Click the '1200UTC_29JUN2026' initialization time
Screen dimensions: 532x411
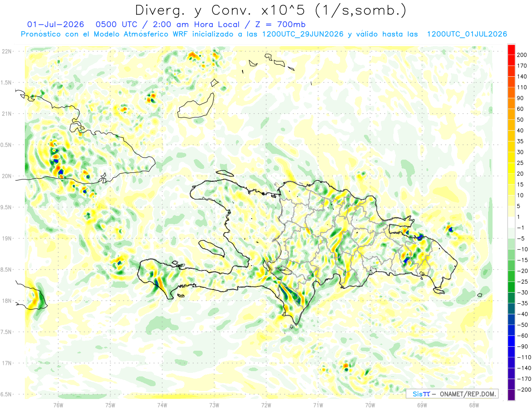[302, 34]
